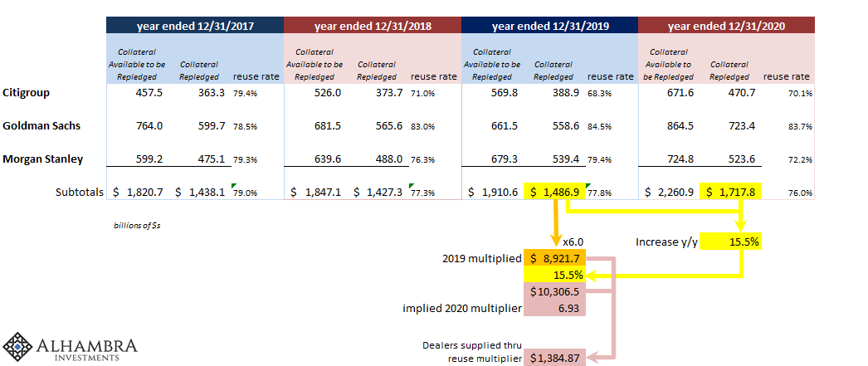Select the cell showing 475.1
The width and height of the screenshot is (868, 366).
point(212,159)
